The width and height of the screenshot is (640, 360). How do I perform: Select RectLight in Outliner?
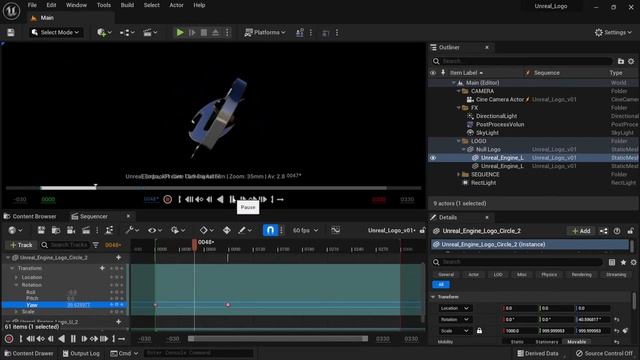(x=483, y=182)
